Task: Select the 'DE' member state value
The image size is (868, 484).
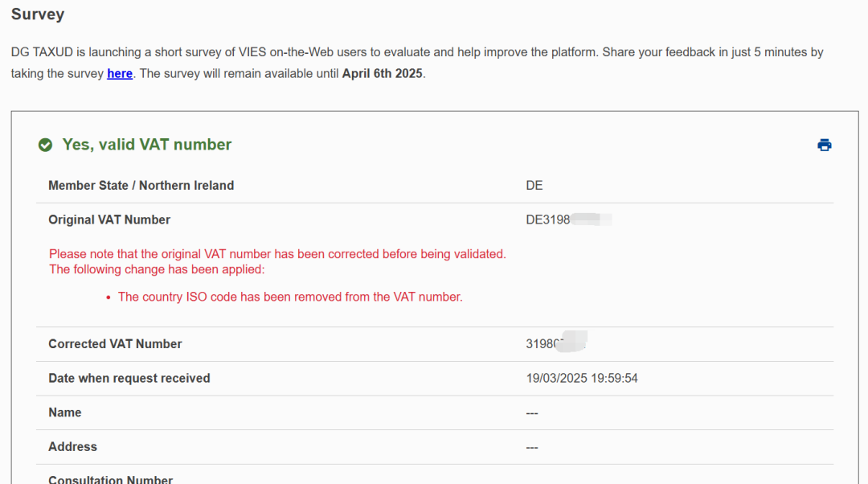Action: point(534,186)
